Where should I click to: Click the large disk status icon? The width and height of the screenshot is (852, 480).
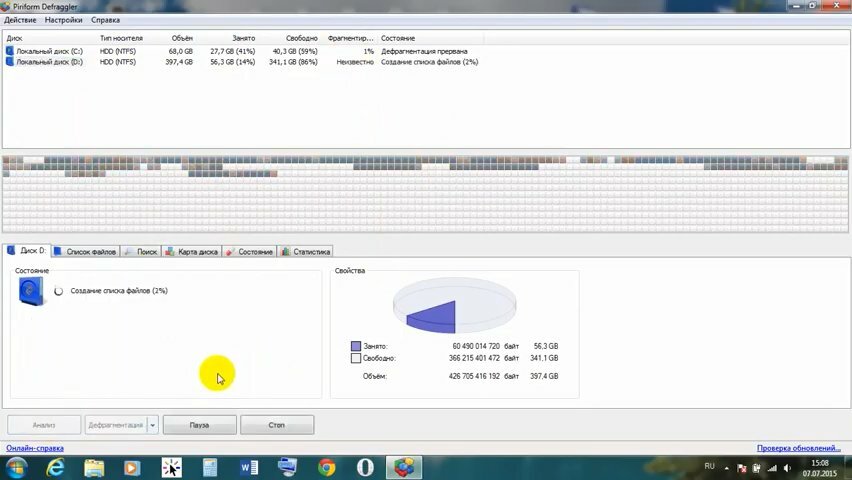(x=31, y=291)
